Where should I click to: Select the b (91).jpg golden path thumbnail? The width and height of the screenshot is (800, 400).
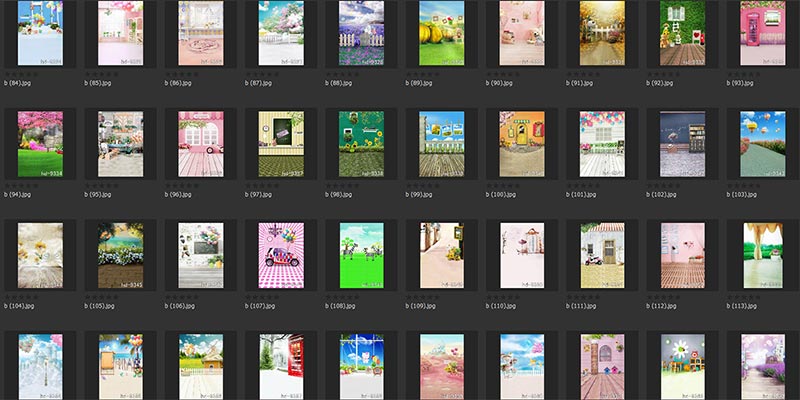click(x=603, y=33)
